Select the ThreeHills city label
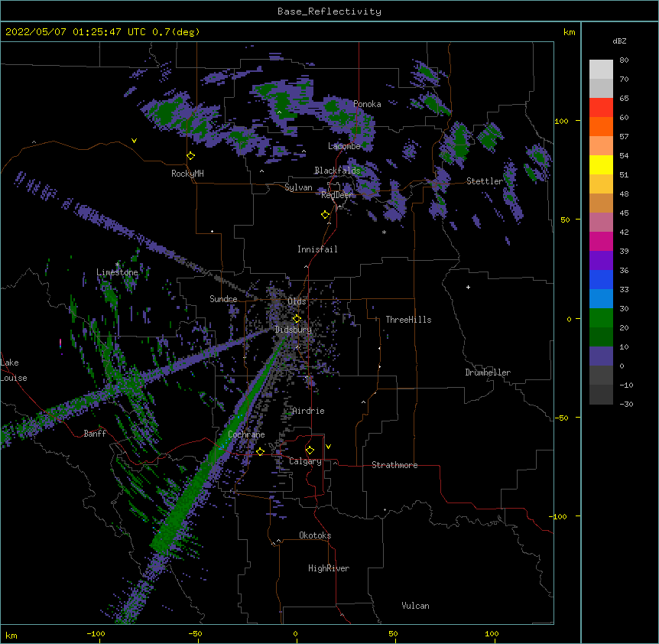Image resolution: width=659 pixels, height=644 pixels. click(408, 320)
